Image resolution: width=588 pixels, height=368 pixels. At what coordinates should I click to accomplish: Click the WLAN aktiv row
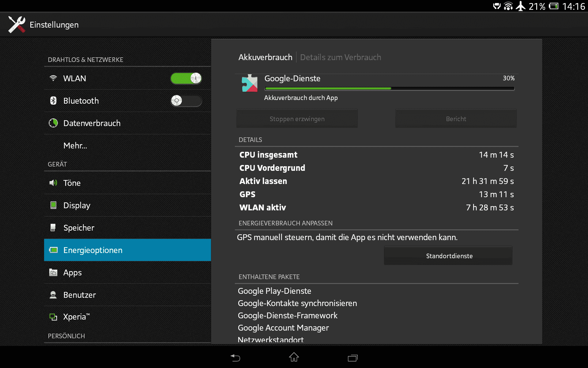point(377,208)
